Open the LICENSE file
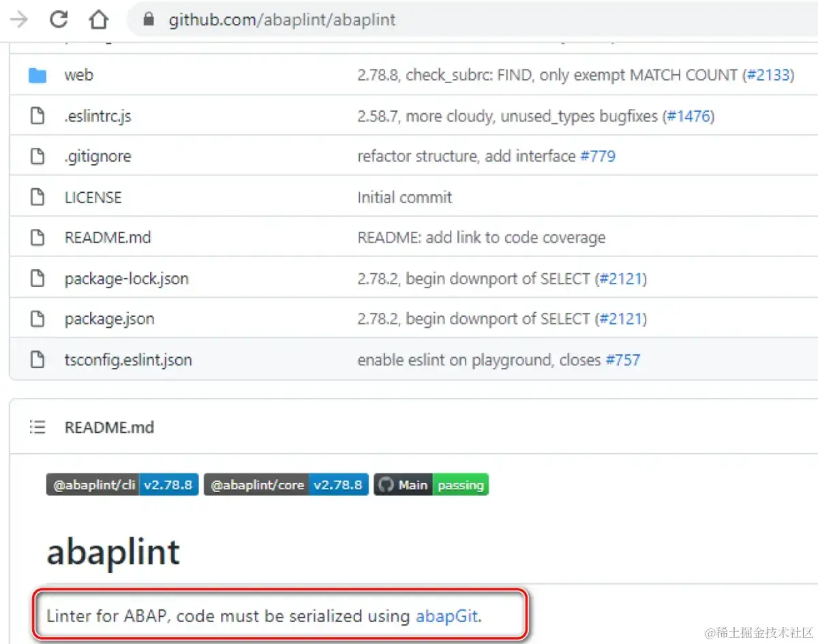 [93, 198]
